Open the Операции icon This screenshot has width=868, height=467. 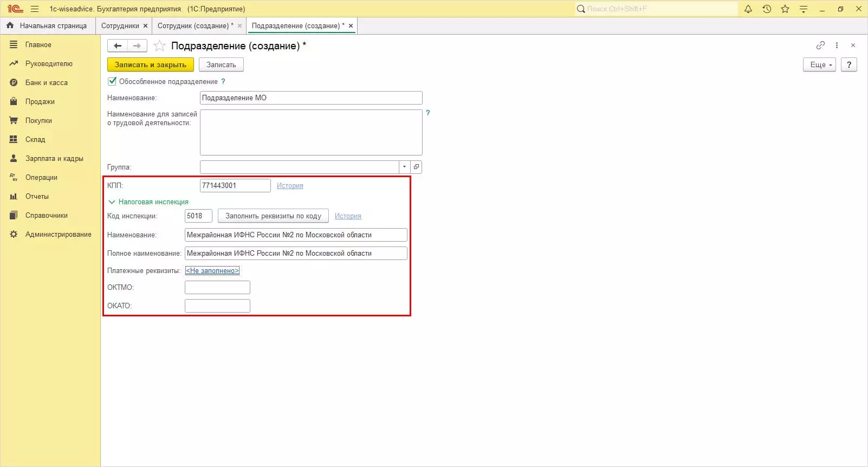tap(14, 177)
